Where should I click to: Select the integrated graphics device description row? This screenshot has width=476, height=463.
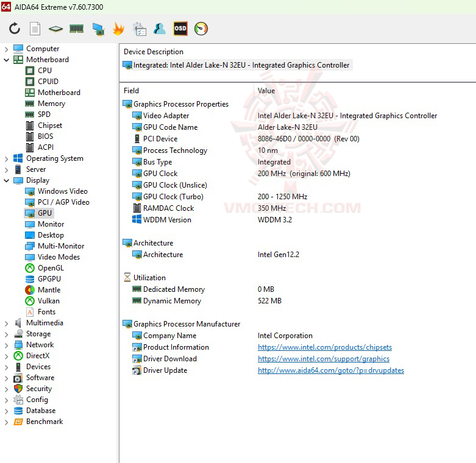pyautogui.click(x=237, y=65)
